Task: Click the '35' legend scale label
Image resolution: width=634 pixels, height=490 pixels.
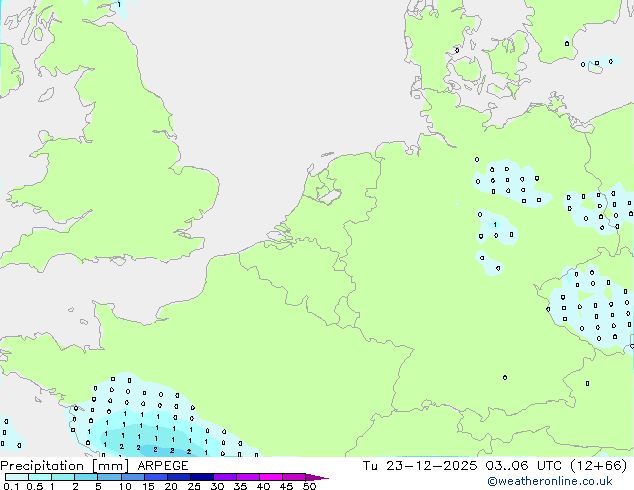Action: coord(240,486)
